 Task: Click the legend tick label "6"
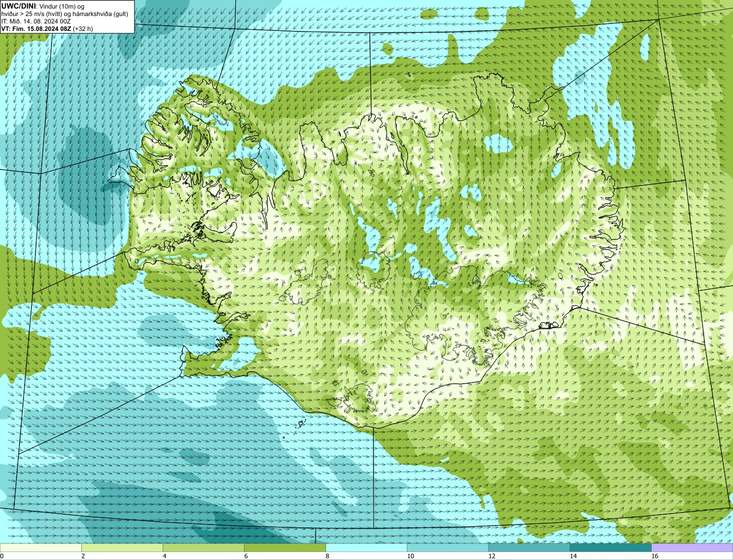246,556
